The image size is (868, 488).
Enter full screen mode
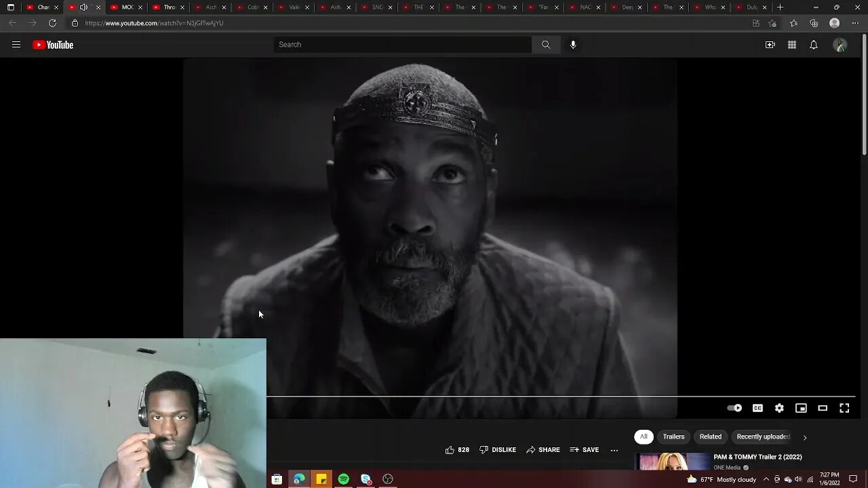[x=844, y=408]
